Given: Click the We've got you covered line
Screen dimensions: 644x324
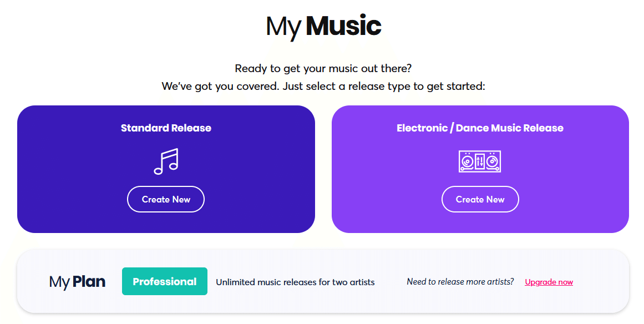Looking at the screenshot, I should (x=323, y=87).
